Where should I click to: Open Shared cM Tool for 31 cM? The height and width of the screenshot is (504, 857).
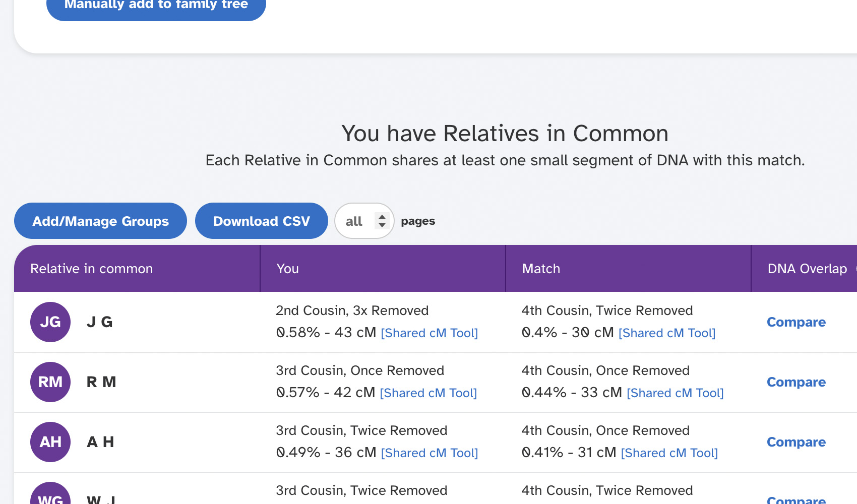click(669, 453)
